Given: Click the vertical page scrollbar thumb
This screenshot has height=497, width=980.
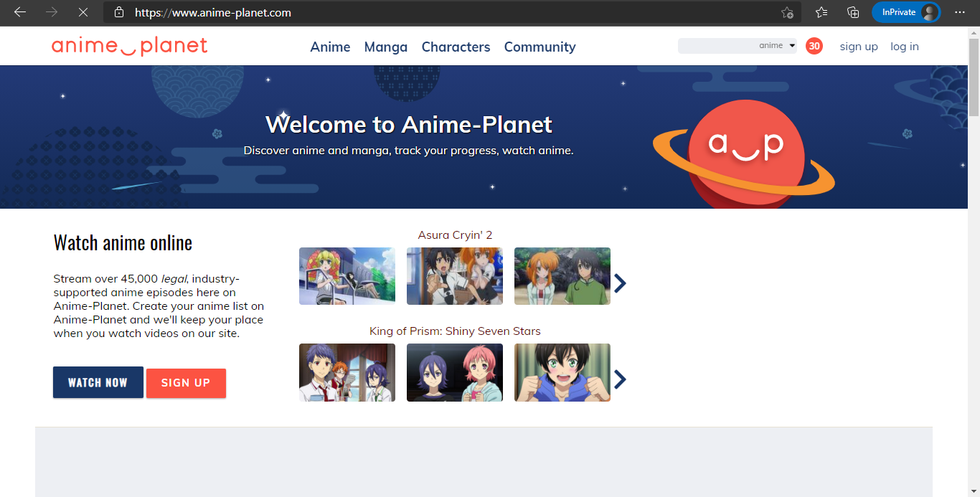Looking at the screenshot, I should [974, 77].
